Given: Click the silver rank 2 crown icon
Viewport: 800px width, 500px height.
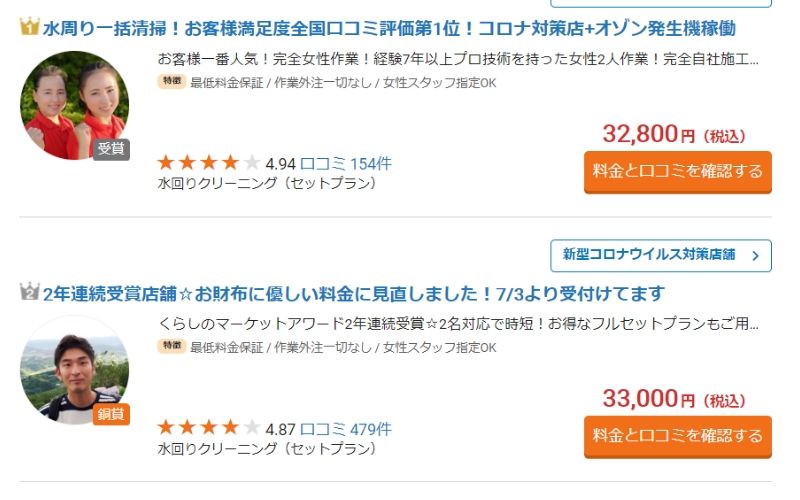Looking at the screenshot, I should click(29, 293).
